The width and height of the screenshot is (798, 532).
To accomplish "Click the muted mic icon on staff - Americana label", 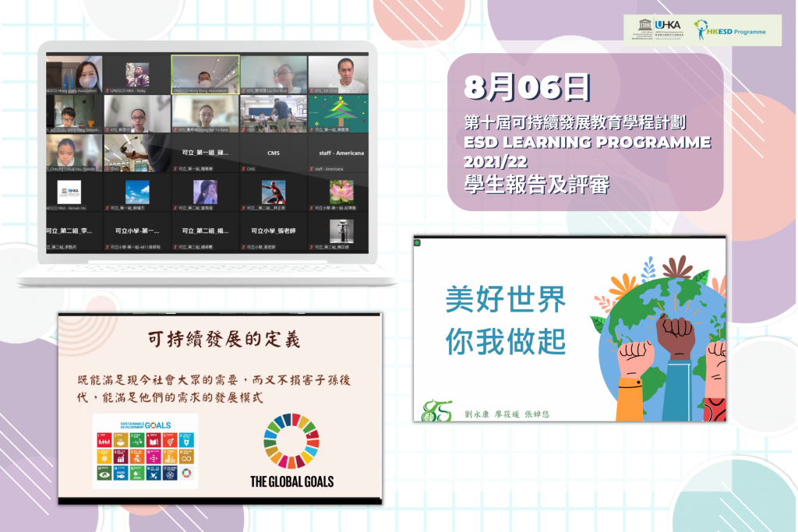I will point(311,169).
